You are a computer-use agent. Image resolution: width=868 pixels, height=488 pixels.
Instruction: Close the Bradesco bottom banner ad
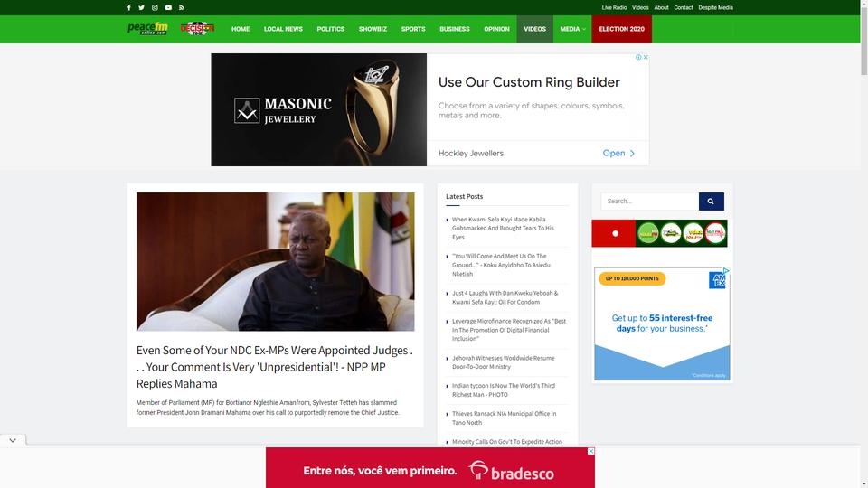(x=591, y=451)
